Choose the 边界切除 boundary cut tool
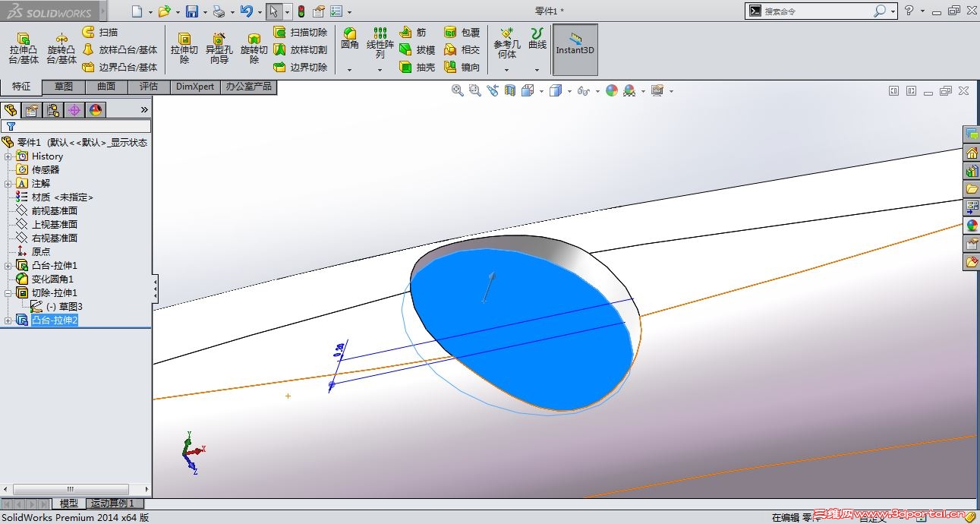This screenshot has height=524, width=980. coord(300,67)
